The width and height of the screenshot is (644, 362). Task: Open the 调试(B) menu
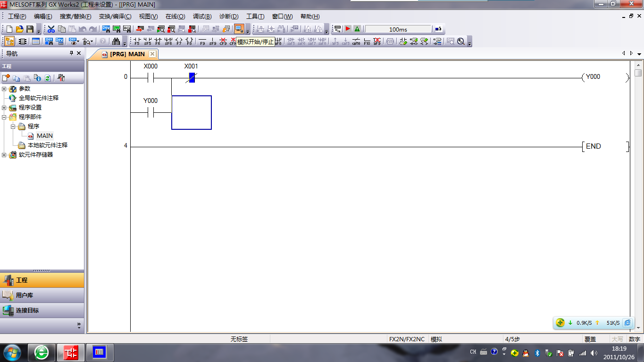click(x=202, y=17)
